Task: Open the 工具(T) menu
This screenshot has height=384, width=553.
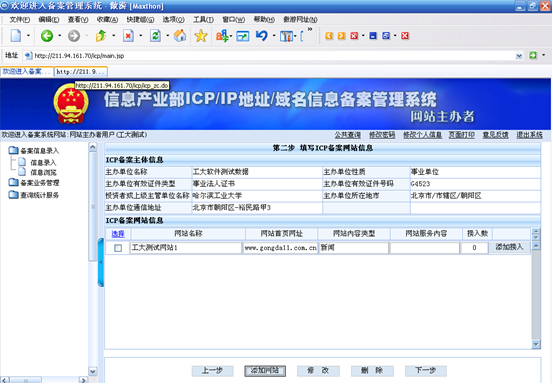Action: (x=203, y=19)
